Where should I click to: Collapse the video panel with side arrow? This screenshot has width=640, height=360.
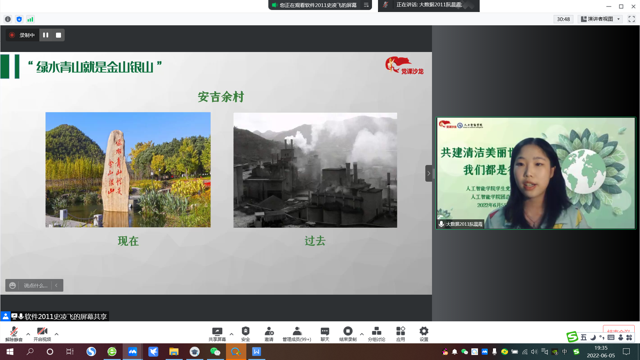click(429, 173)
